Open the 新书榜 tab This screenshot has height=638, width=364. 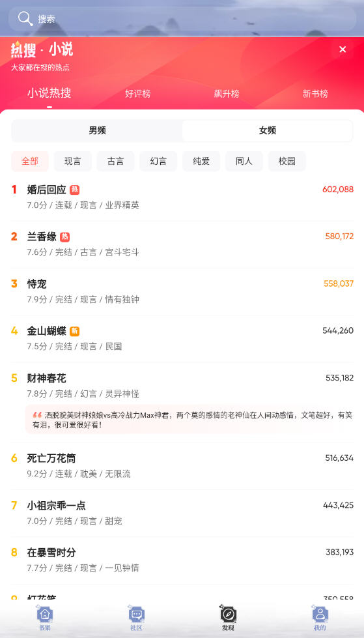coord(315,94)
